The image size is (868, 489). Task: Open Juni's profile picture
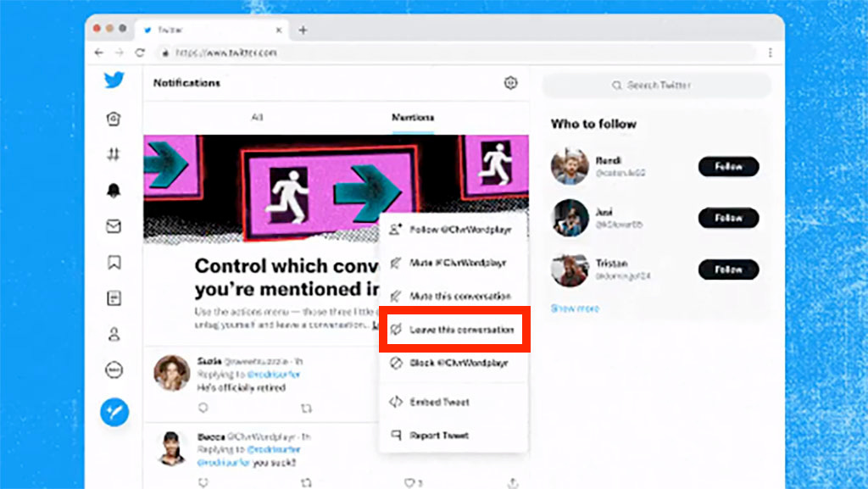pyautogui.click(x=570, y=218)
